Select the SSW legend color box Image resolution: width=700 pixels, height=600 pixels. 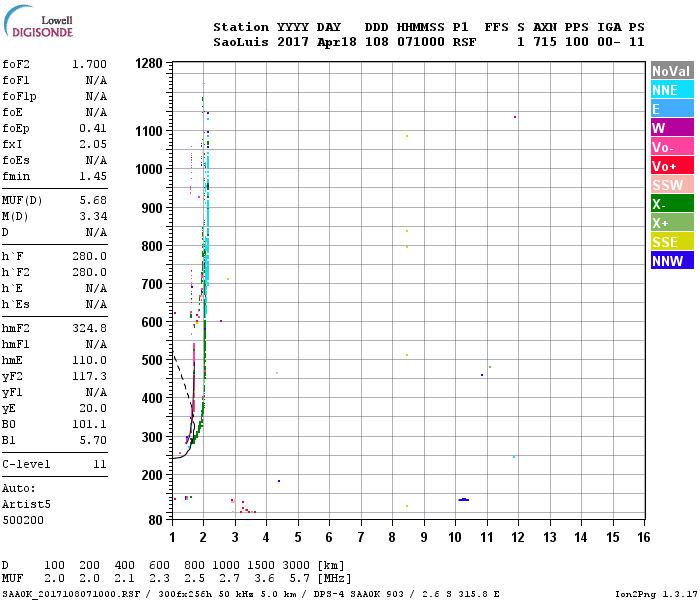point(671,185)
